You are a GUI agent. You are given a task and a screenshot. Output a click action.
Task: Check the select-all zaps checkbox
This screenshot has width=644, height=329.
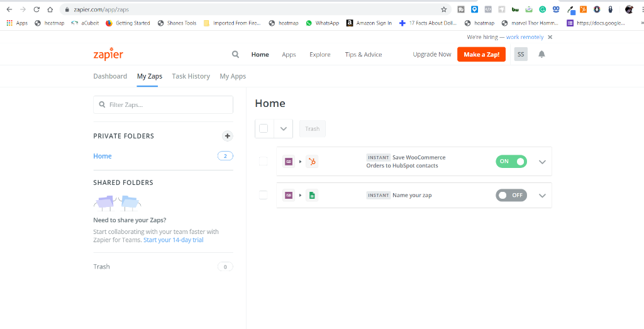[264, 128]
